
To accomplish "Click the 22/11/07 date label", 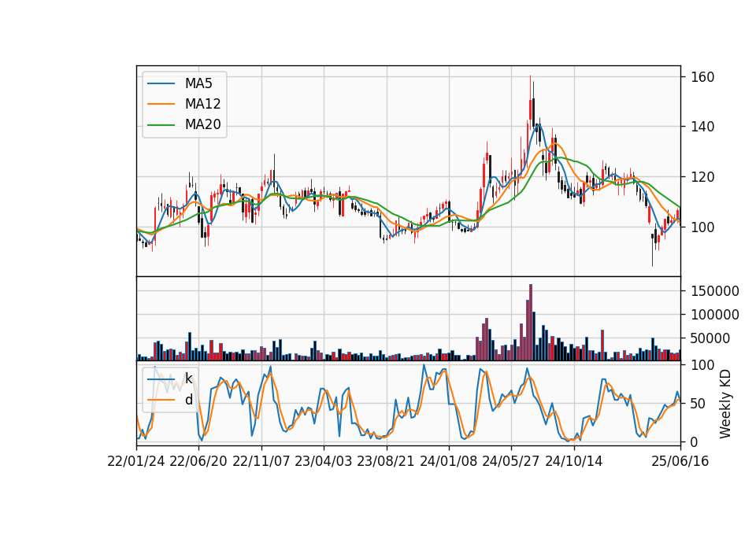I will pos(261,462).
